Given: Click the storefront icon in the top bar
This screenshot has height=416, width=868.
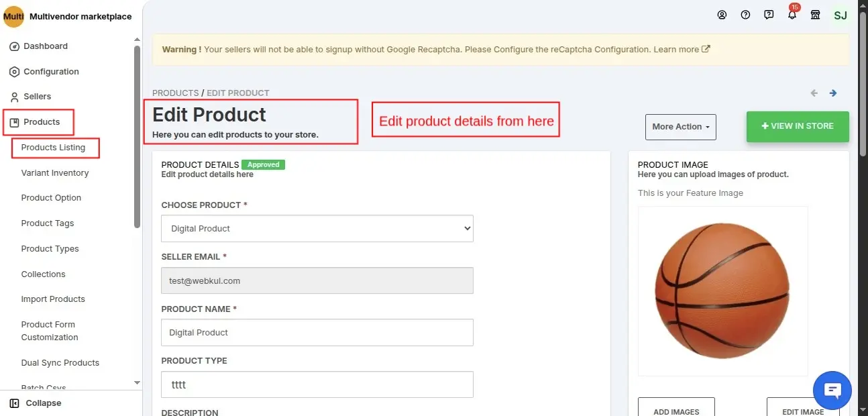Looking at the screenshot, I should [x=816, y=15].
